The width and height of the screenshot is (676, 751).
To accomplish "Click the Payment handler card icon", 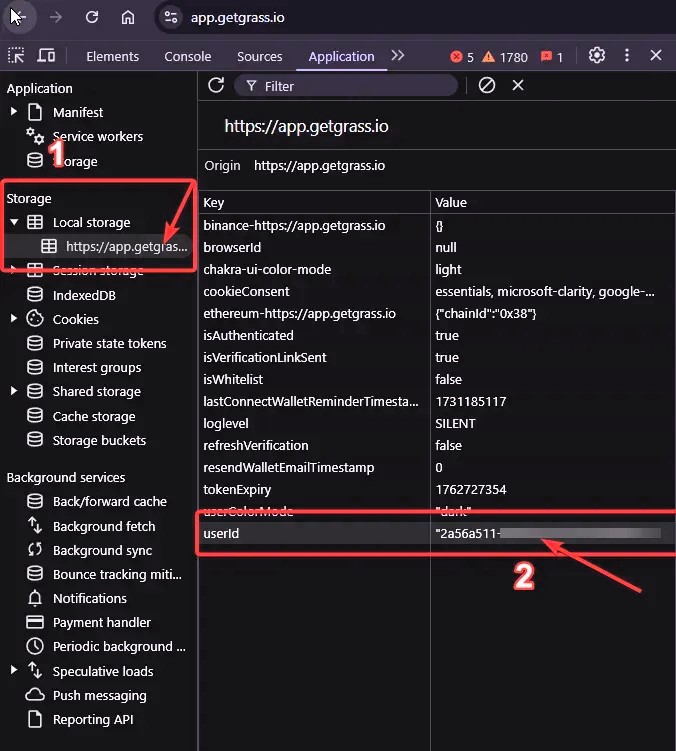I will coord(35,622).
